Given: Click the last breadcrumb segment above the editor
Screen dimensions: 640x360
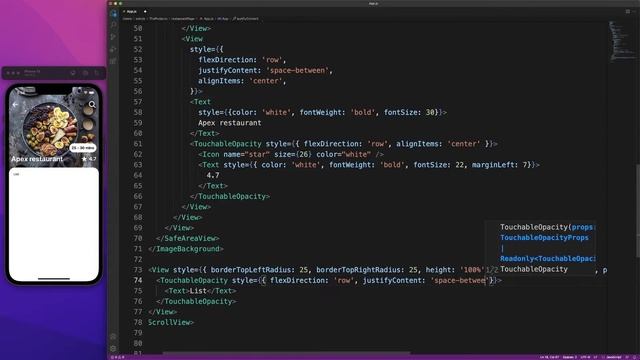Looking at the screenshot, I should click(246, 19).
